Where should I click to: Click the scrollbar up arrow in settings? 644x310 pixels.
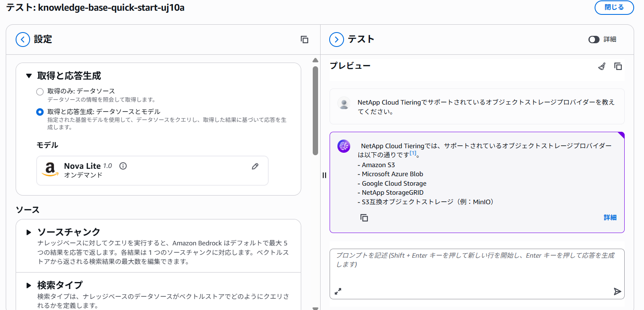pos(316,61)
